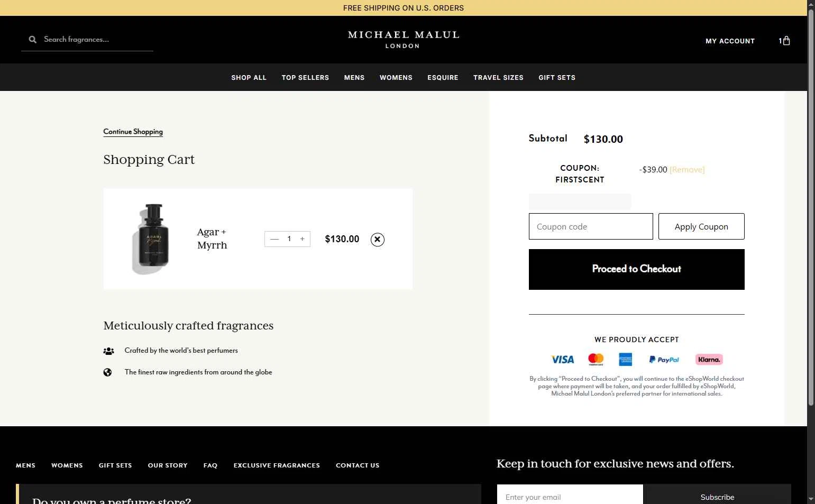Click the Agar + Myrrh product name
Viewport: 815px width, 504px height.
(212, 239)
